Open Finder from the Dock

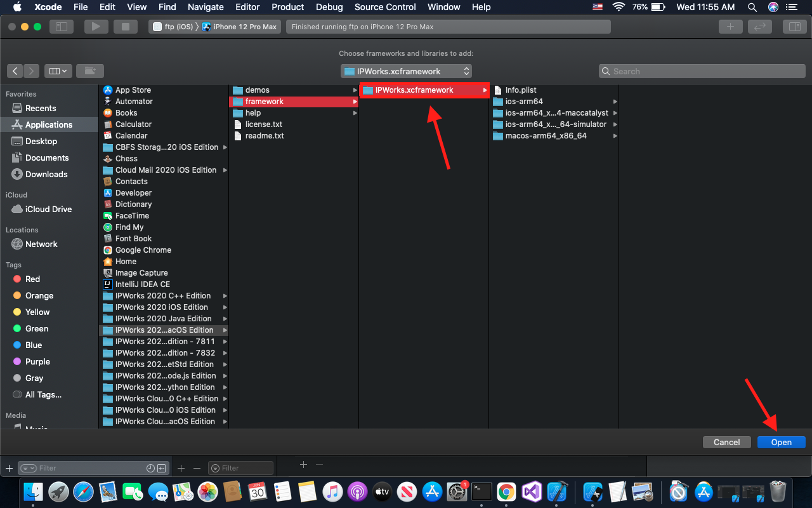pyautogui.click(x=33, y=491)
